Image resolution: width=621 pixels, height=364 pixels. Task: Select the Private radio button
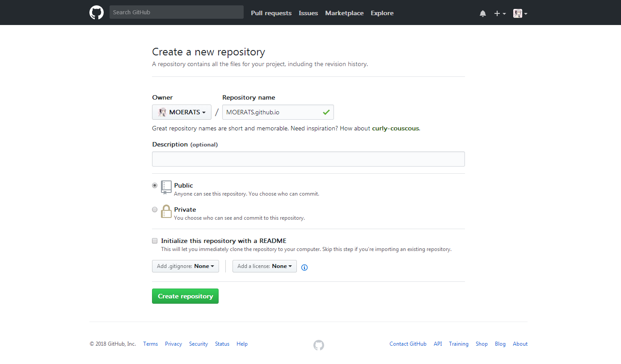pos(155,209)
